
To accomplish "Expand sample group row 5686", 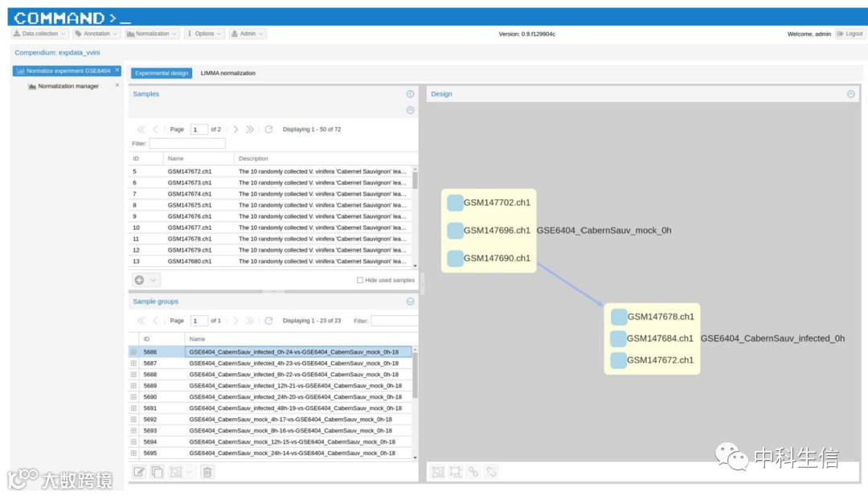I will coord(133,352).
